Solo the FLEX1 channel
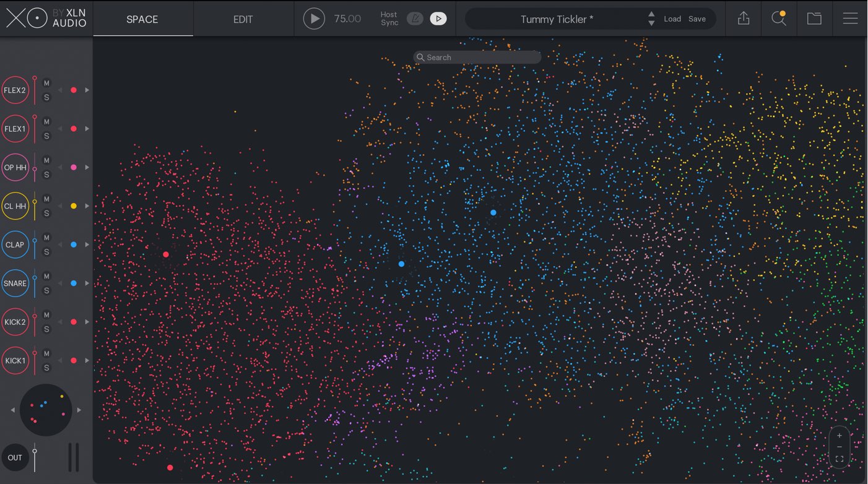The width and height of the screenshot is (868, 484). (46, 136)
